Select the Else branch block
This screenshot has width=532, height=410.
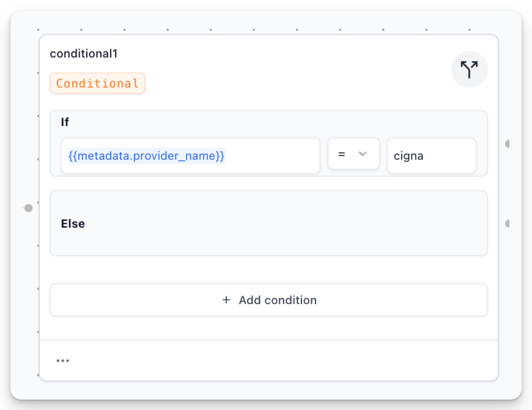[268, 239]
